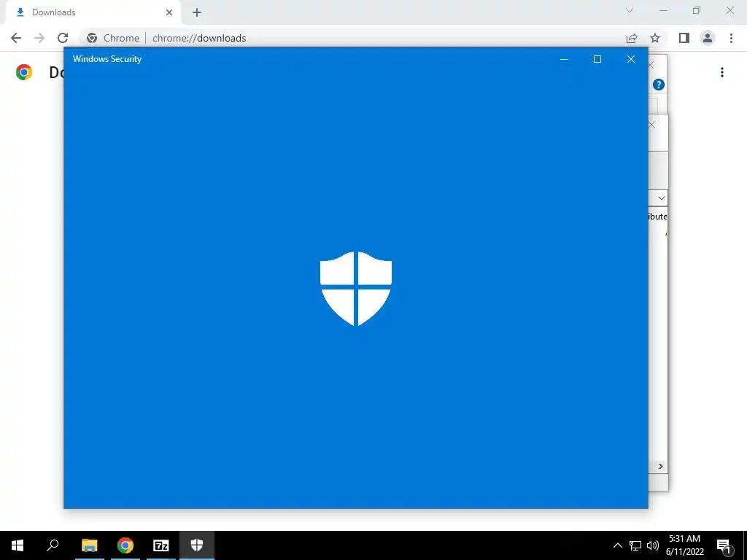The height and width of the screenshot is (560, 747).
Task: Open taskbar search magnifier
Action: coord(53,545)
